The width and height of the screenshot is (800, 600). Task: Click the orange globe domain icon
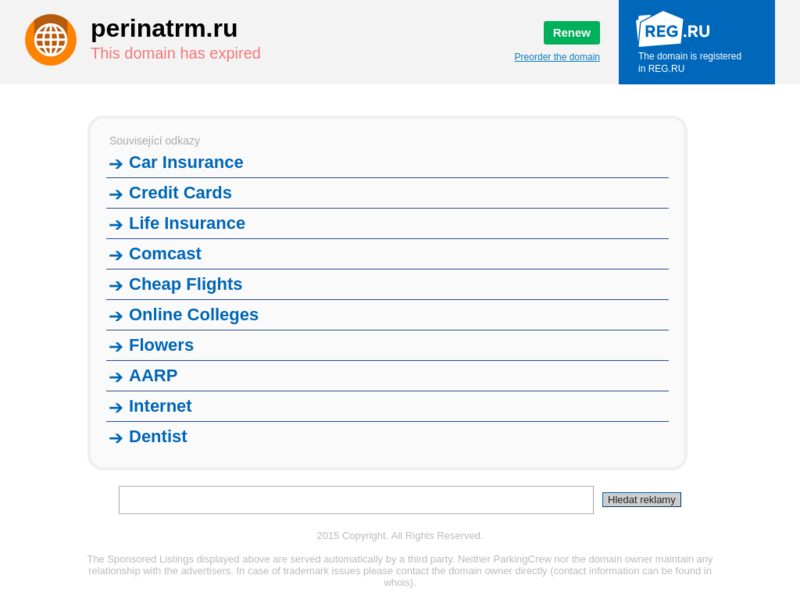coord(50,40)
